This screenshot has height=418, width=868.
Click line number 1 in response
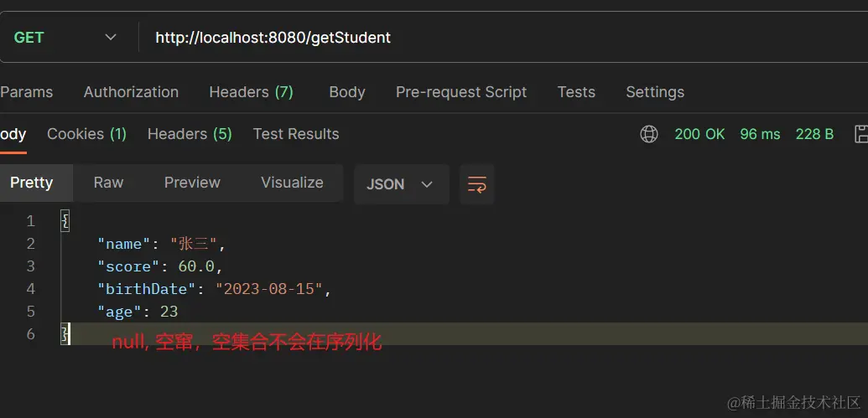coord(30,221)
